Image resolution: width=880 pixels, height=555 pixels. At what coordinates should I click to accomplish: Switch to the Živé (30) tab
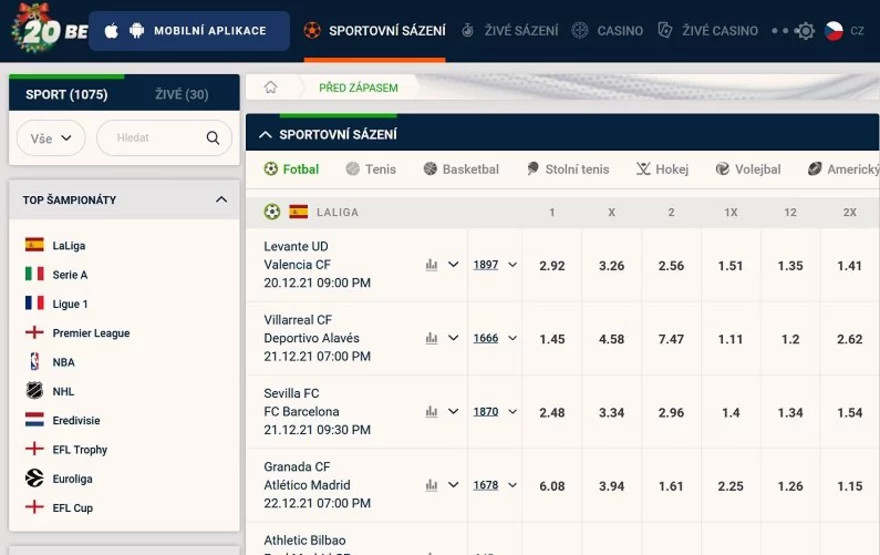point(181,95)
